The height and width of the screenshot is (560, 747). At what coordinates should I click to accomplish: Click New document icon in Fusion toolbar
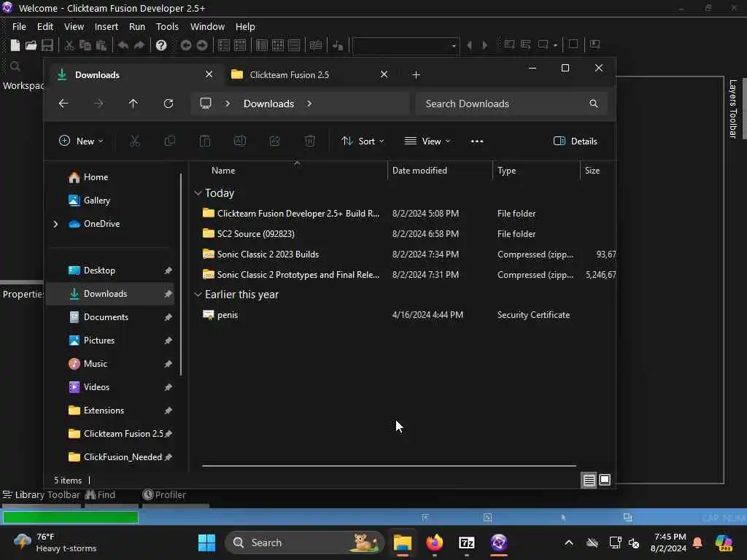pos(15,45)
